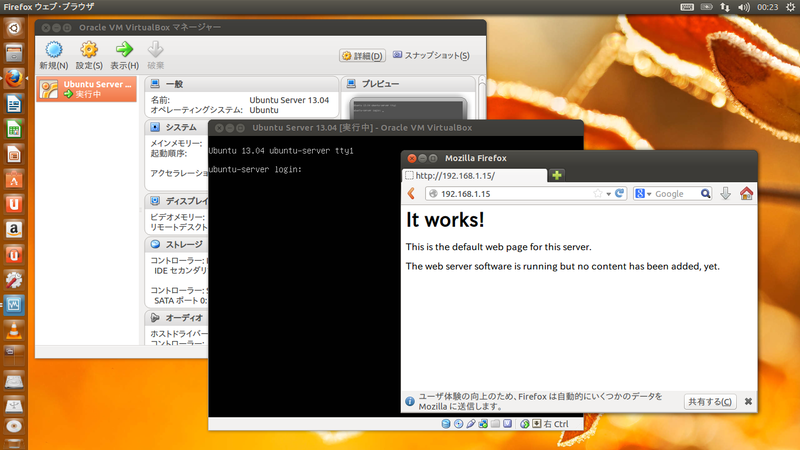Open the keyboard indicator in top panel
The image size is (800, 450).
coord(687,7)
